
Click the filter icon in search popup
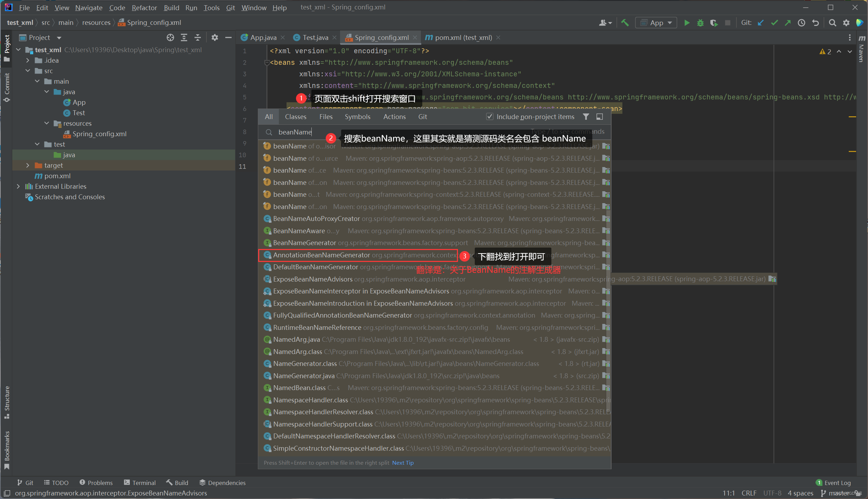coord(586,117)
